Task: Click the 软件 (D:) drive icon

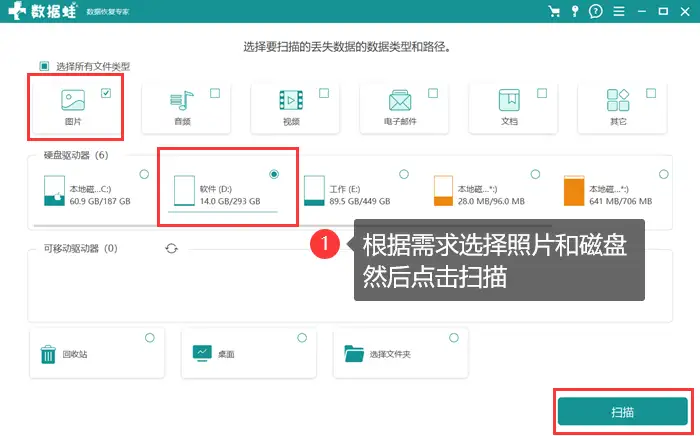Action: click(184, 191)
